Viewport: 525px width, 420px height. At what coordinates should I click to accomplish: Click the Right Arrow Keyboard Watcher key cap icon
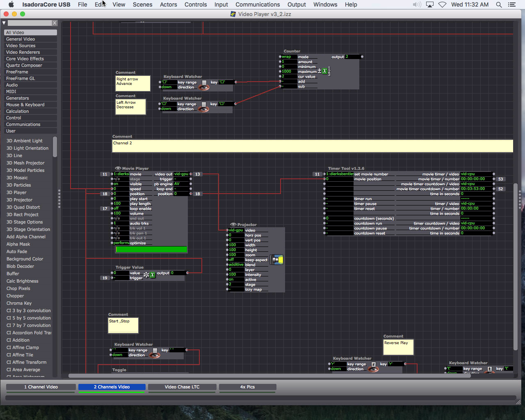[x=204, y=82]
